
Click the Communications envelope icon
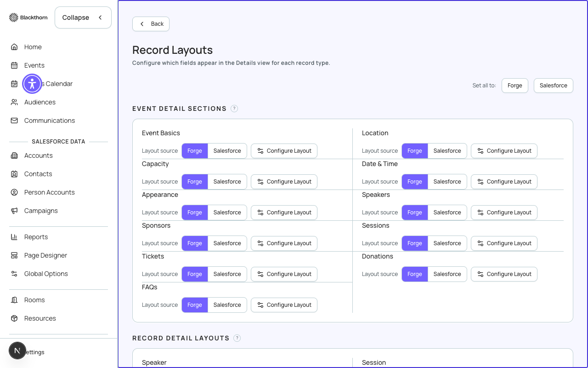click(x=14, y=121)
